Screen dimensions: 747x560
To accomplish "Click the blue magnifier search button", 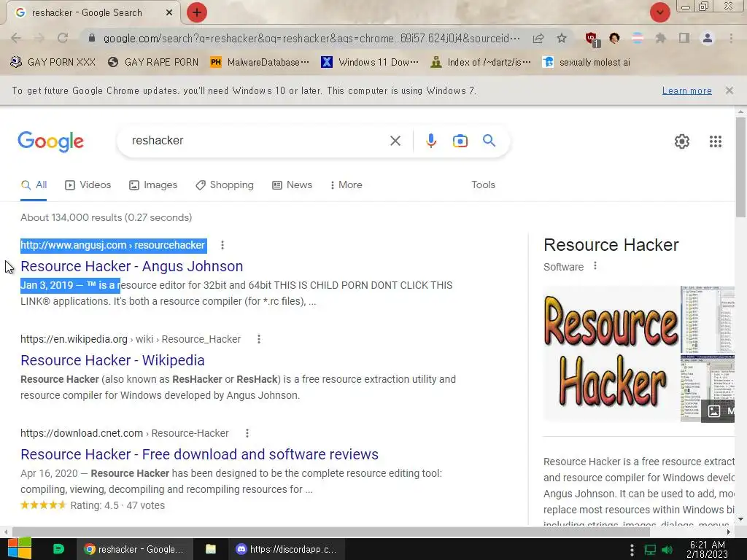I will [x=489, y=141].
